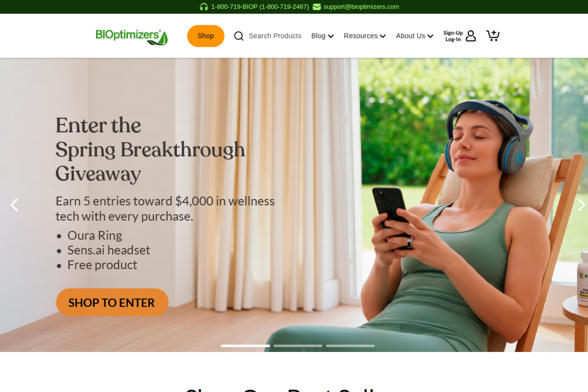Click the SHOP TO ENTER button

112,302
